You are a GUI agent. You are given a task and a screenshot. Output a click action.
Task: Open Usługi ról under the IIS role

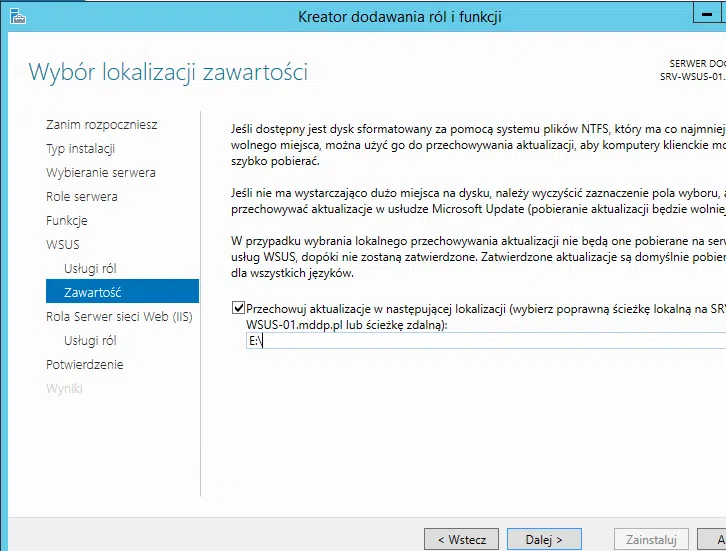click(x=90, y=341)
